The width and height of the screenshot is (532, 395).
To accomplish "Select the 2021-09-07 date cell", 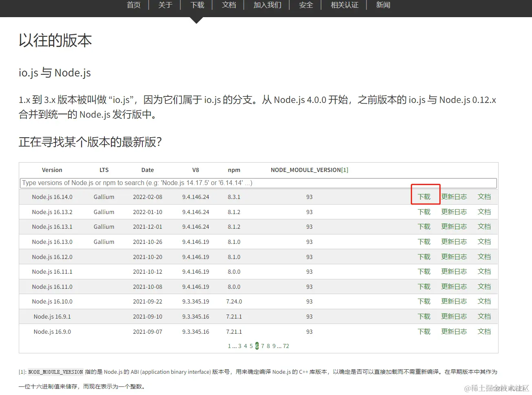I will click(x=148, y=332).
